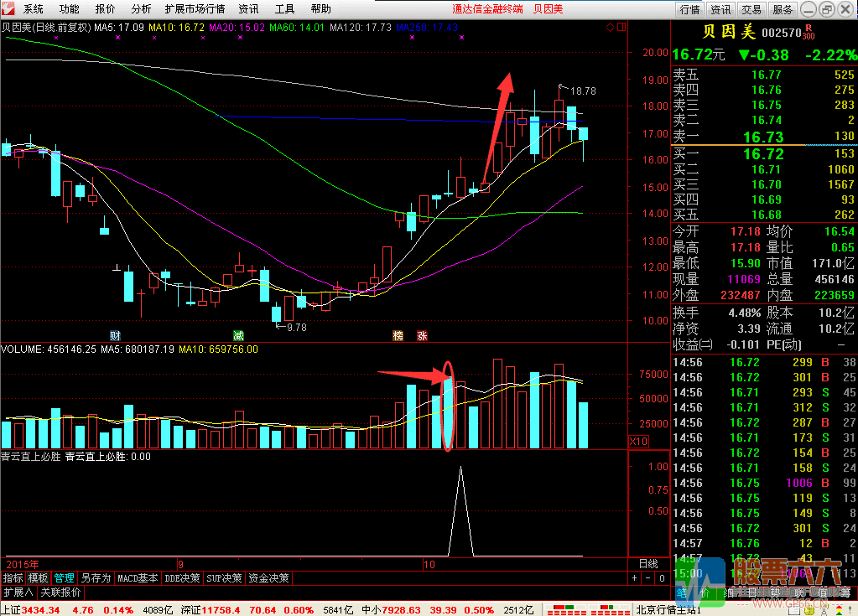Select the 管理 tab
858x616 pixels.
(x=64, y=578)
